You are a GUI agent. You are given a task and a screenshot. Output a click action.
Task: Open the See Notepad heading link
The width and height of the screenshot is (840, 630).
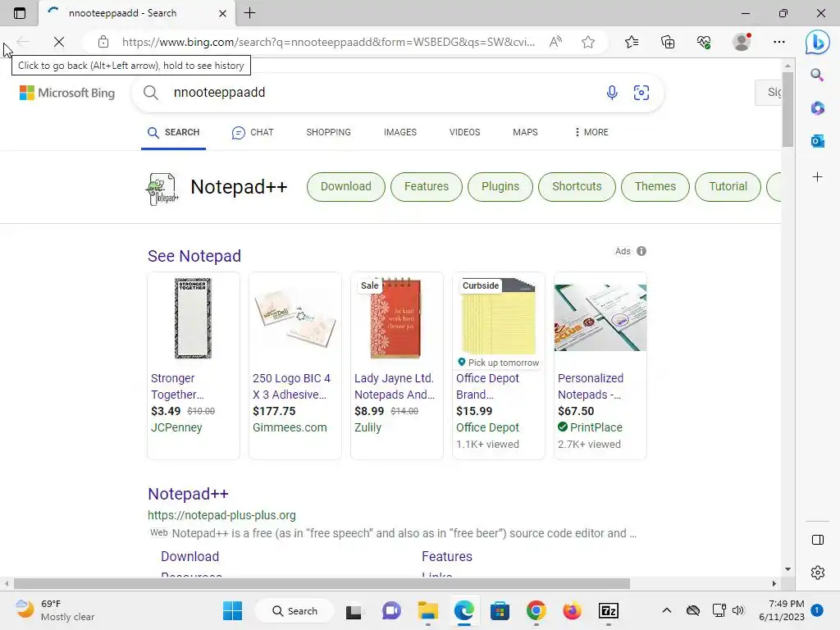pos(194,256)
